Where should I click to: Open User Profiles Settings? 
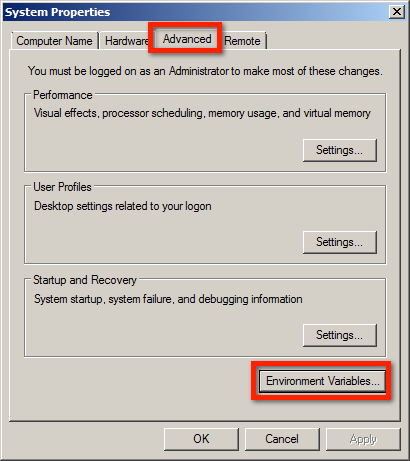tap(340, 242)
